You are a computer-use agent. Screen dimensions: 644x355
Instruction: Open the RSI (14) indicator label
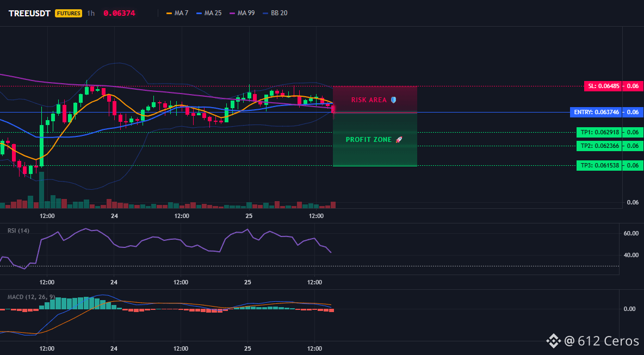pos(18,231)
